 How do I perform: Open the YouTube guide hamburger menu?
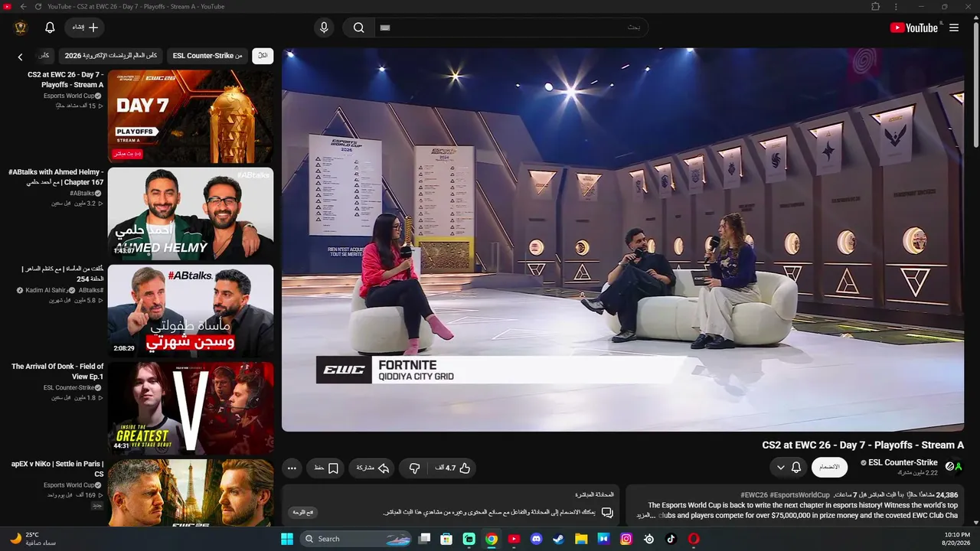tap(954, 28)
